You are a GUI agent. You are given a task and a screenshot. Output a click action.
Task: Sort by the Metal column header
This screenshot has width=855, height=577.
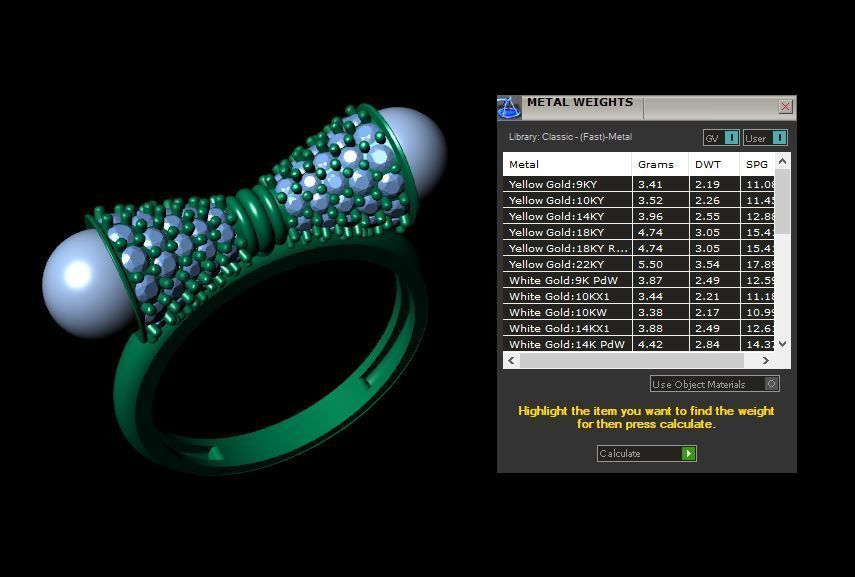click(x=567, y=164)
